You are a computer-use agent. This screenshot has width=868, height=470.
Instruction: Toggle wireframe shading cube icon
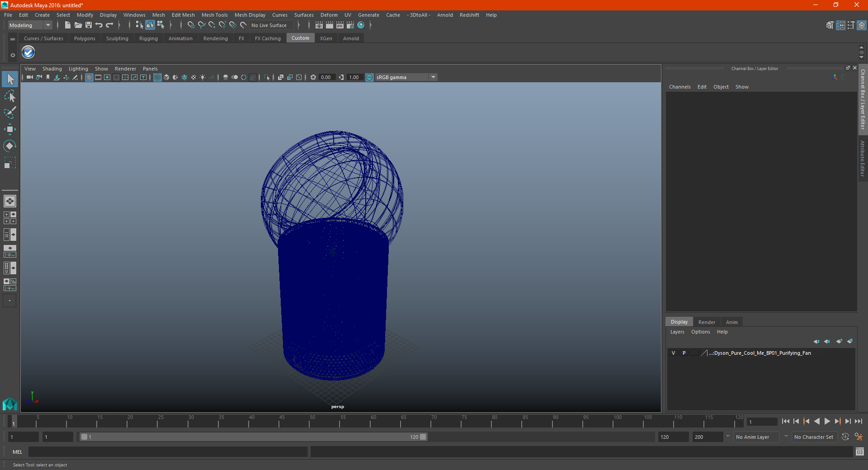tap(157, 77)
